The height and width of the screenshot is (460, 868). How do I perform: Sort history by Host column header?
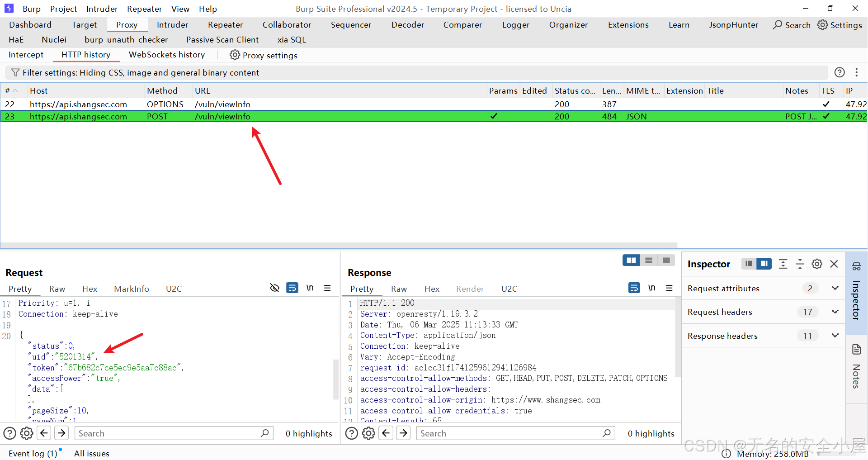tap(86, 90)
